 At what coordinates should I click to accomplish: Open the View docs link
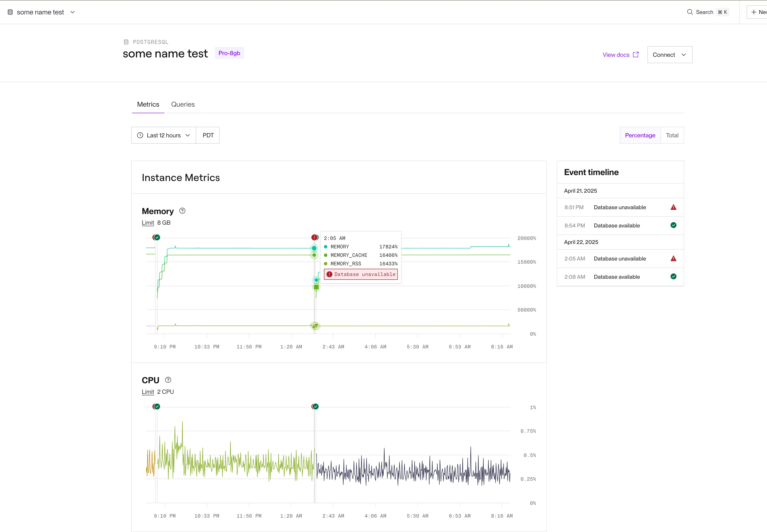coord(616,55)
